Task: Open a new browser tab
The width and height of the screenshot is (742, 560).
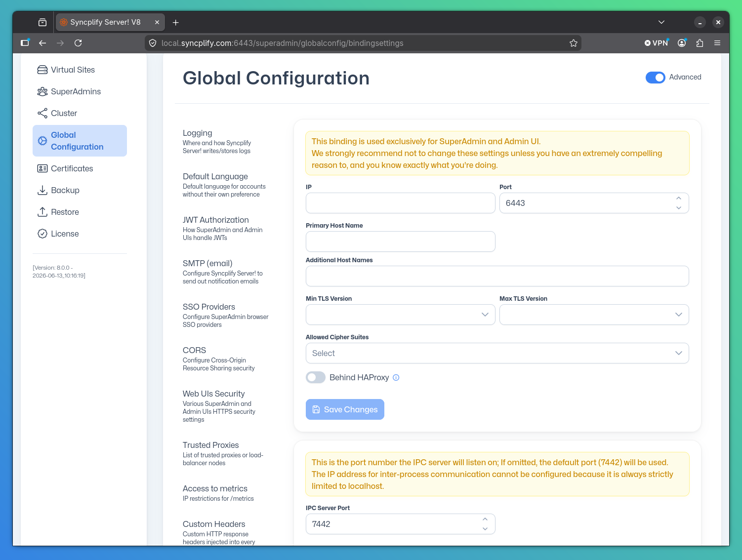Action: coord(175,22)
